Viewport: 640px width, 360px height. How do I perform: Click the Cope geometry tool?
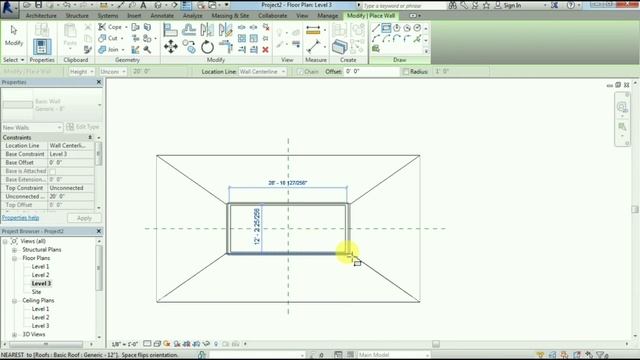tap(111, 27)
